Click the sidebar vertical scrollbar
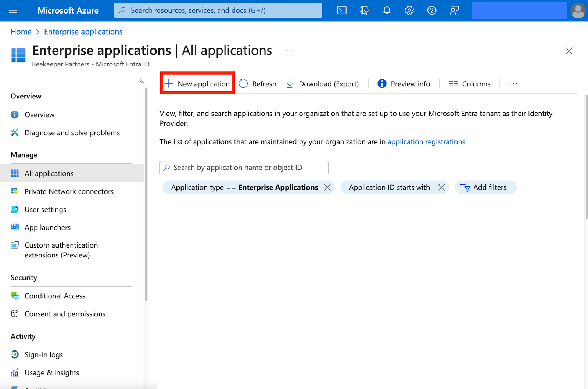 (146, 194)
